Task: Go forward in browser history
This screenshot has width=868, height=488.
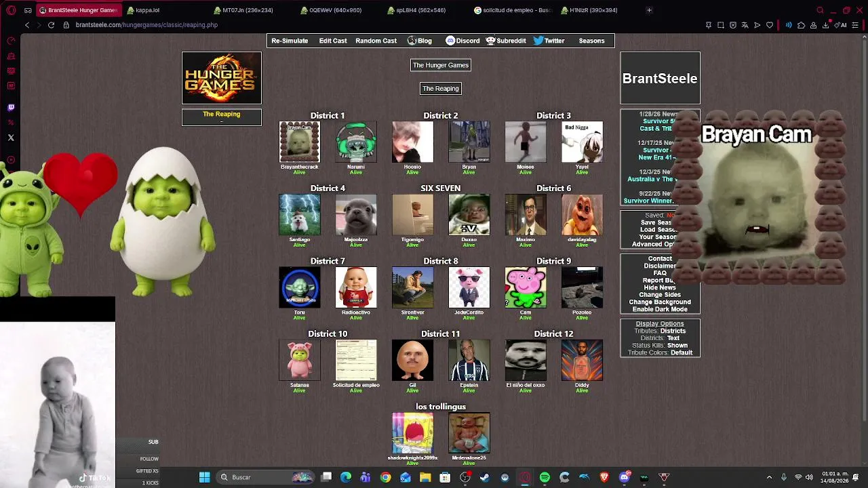Action: 39,25
